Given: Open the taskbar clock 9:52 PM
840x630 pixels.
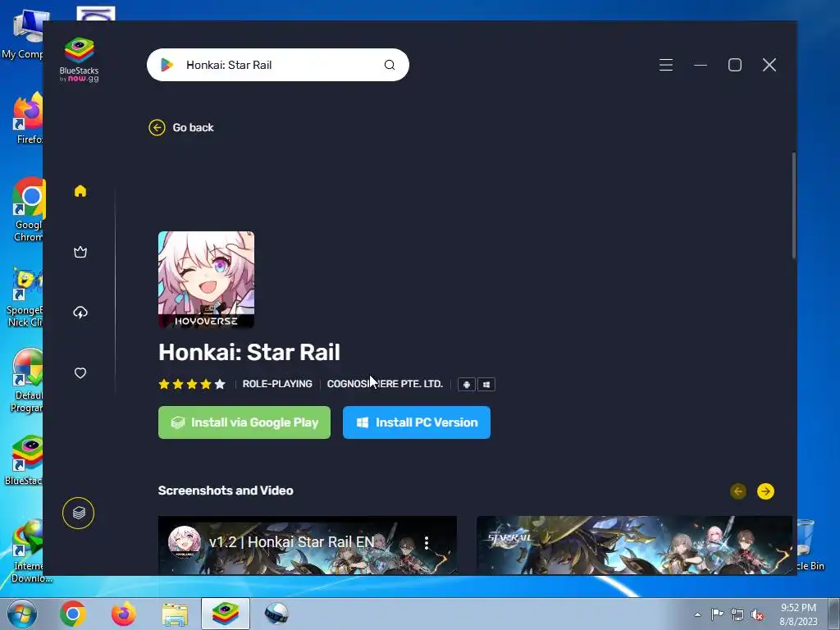Looking at the screenshot, I should 798,614.
